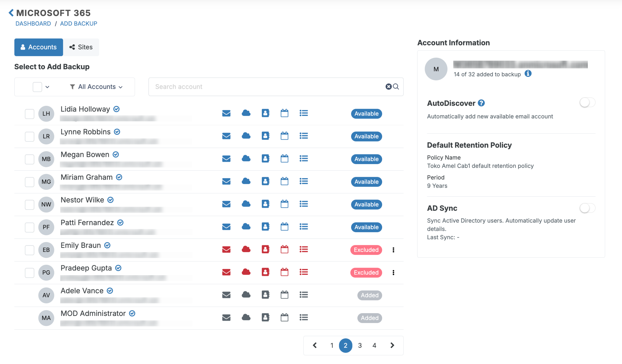Click Lidia Holloway's mail icon
This screenshot has height=364, width=622.
pos(226,113)
